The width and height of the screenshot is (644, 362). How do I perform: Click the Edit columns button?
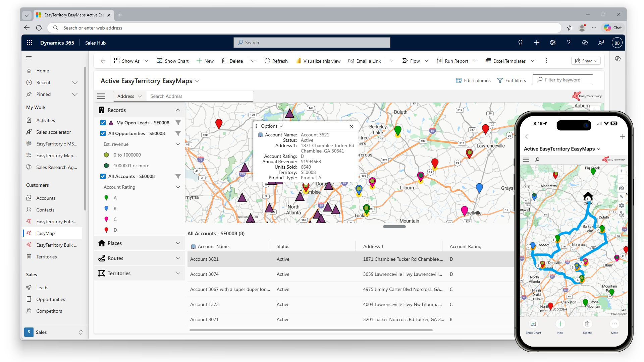473,80
